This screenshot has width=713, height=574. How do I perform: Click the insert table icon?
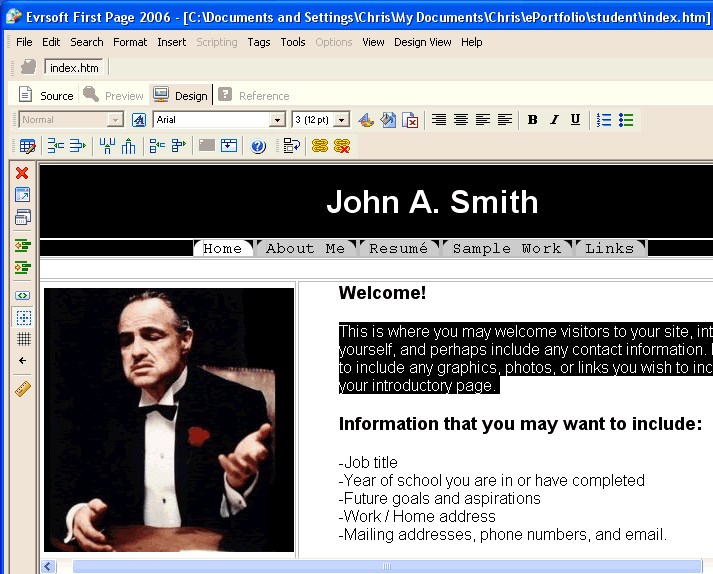coord(27,146)
